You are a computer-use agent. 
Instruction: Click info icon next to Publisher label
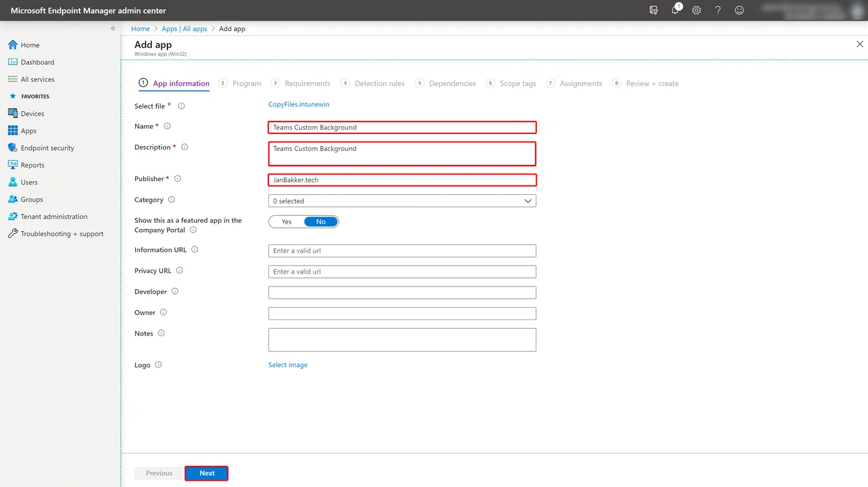click(177, 179)
